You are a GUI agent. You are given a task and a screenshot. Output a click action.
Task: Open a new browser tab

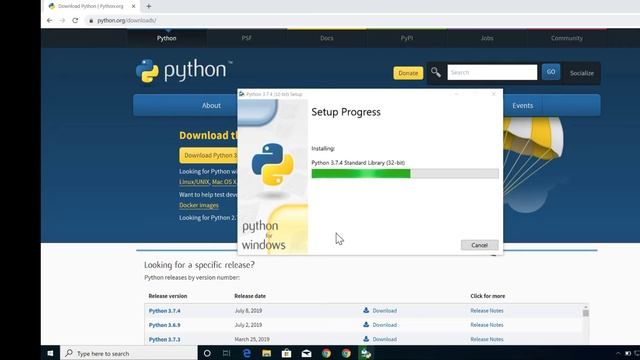coord(149,6)
